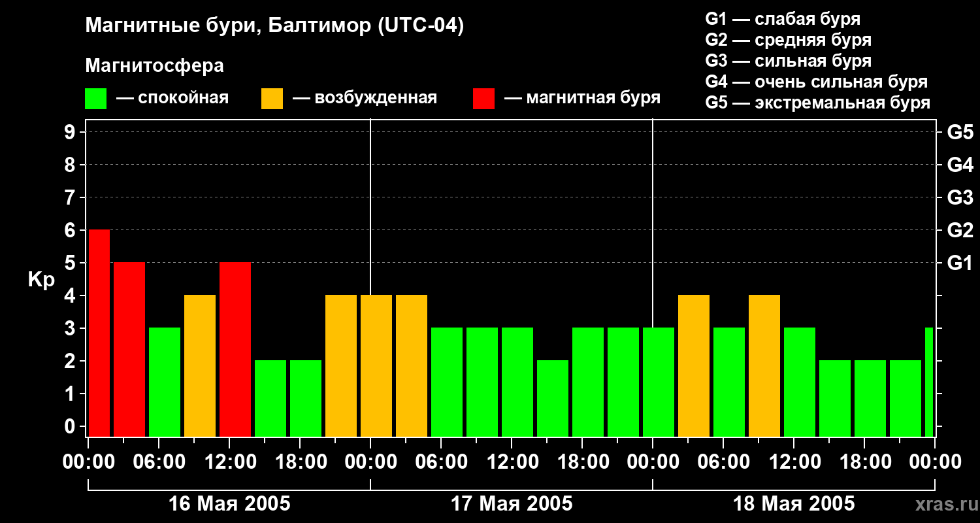This screenshot has width=980, height=523.
Task: Pick the orange Kp 4 bar spanning 08:00–11:00, 16 May
Action: coord(200,365)
